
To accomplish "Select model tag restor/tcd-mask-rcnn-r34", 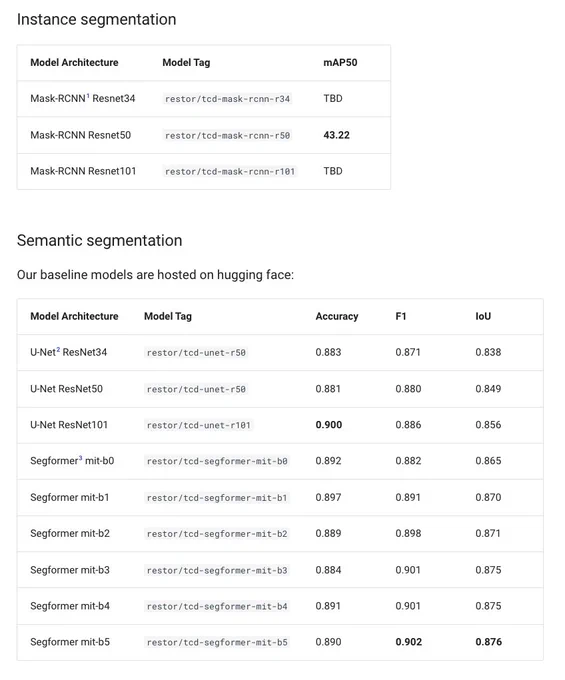I will pos(227,99).
